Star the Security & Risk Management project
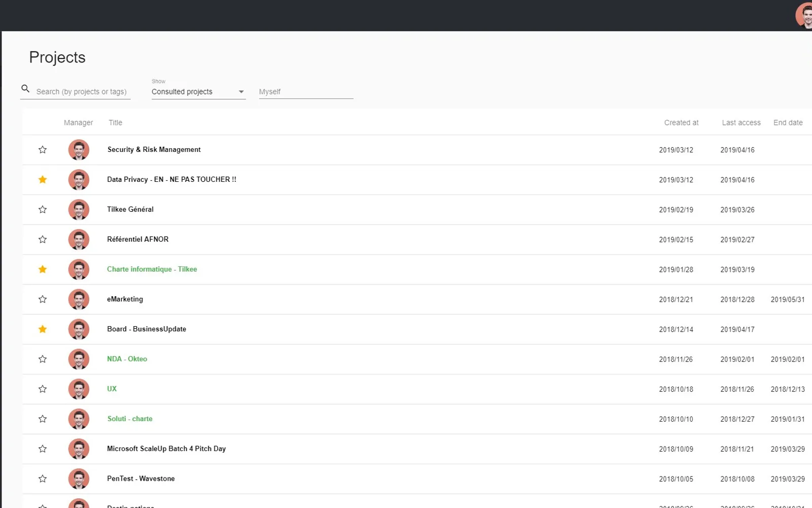This screenshot has height=508, width=812. click(x=43, y=150)
